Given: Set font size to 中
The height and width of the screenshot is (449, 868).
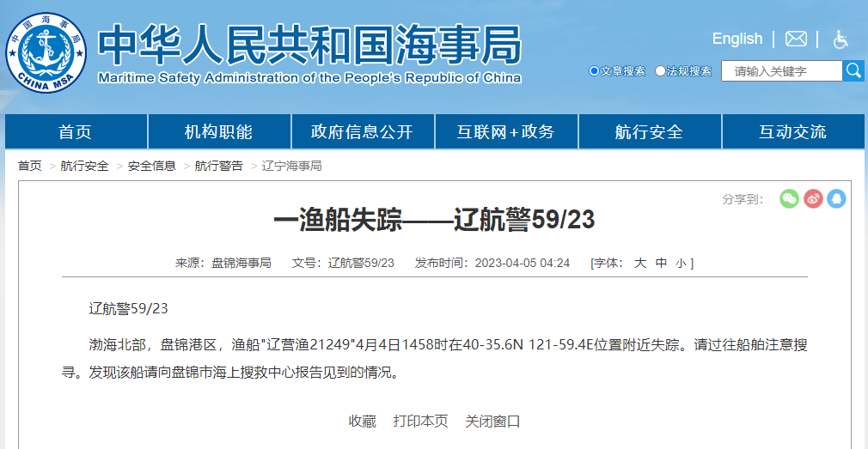Looking at the screenshot, I should pyautogui.click(x=661, y=264).
